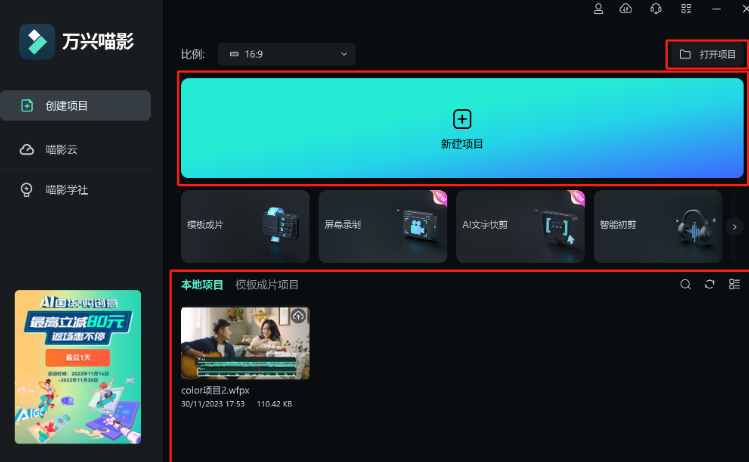749x462 pixels.
Task: Click the 110.42 KB file size
Action: tap(274, 404)
